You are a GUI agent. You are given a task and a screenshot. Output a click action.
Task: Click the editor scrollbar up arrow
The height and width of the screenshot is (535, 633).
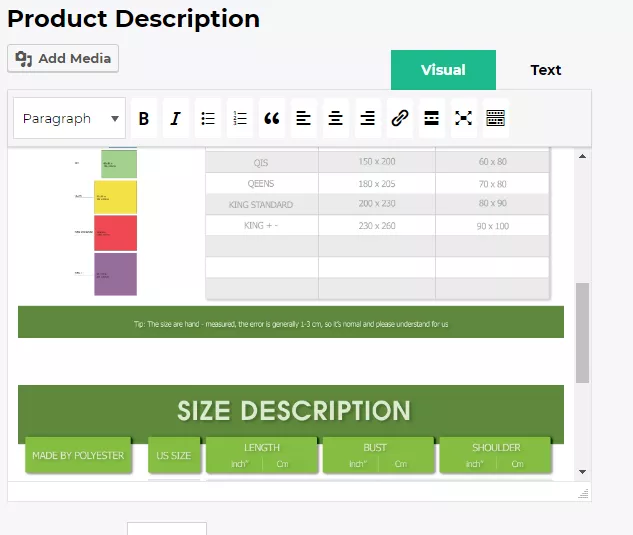[x=582, y=156]
